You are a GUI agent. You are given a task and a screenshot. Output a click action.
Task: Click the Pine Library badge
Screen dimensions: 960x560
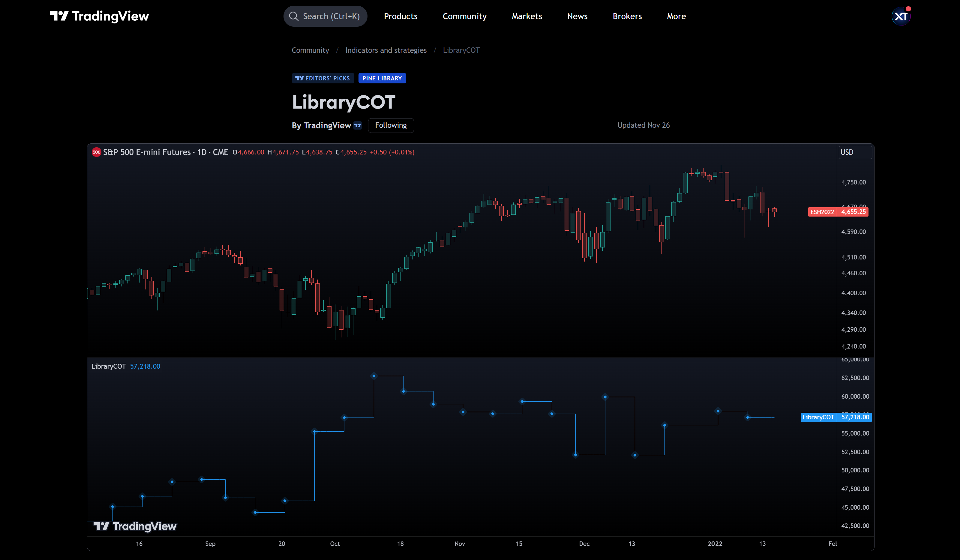coord(382,78)
